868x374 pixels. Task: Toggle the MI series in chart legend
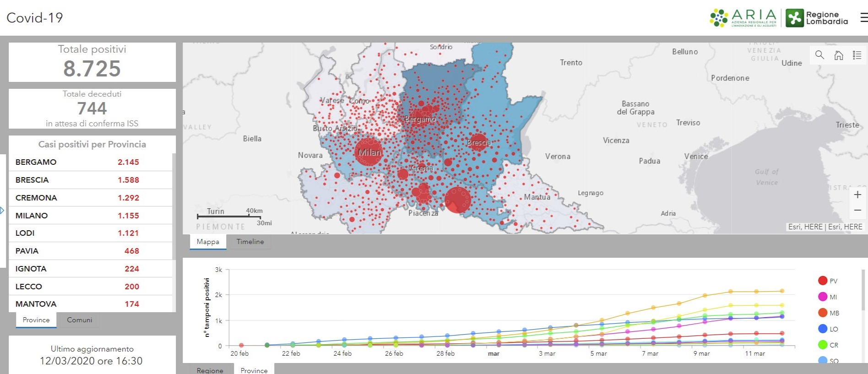pyautogui.click(x=828, y=297)
